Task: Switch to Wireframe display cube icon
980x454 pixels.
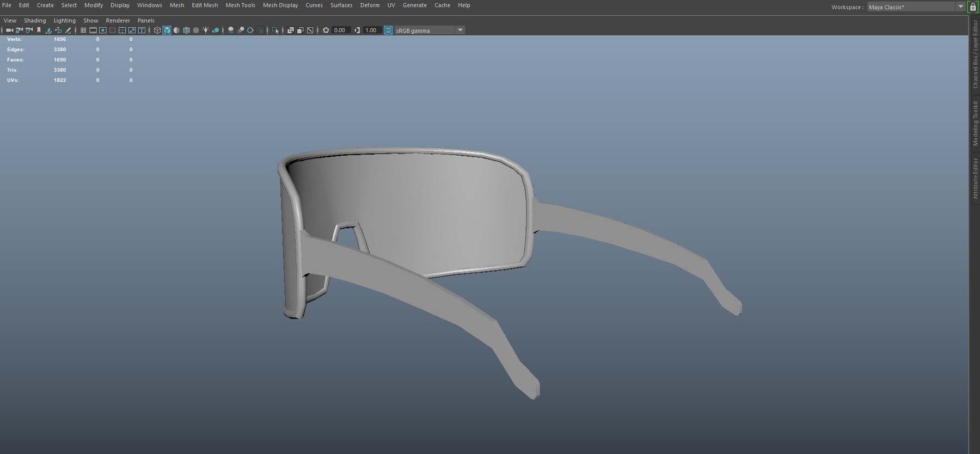Action: pos(157,30)
